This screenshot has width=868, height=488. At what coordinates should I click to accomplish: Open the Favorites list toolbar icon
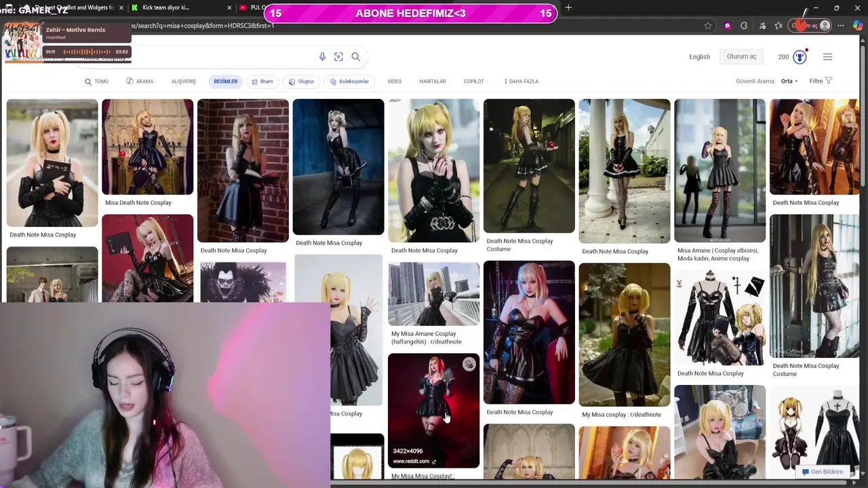(778, 26)
